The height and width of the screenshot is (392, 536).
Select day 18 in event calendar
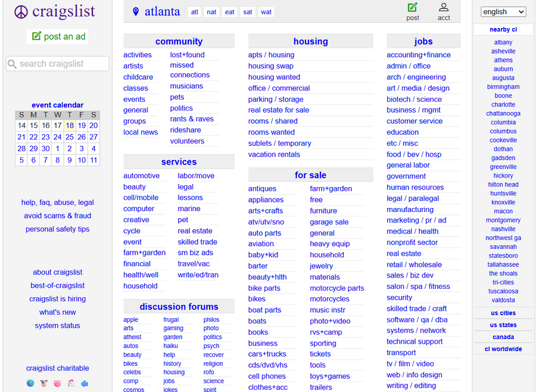tap(70, 126)
